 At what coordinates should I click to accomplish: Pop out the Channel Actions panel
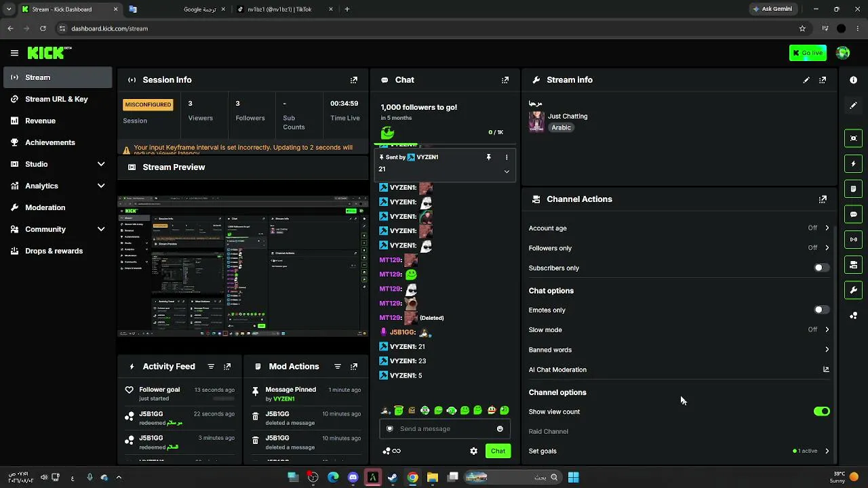(823, 199)
